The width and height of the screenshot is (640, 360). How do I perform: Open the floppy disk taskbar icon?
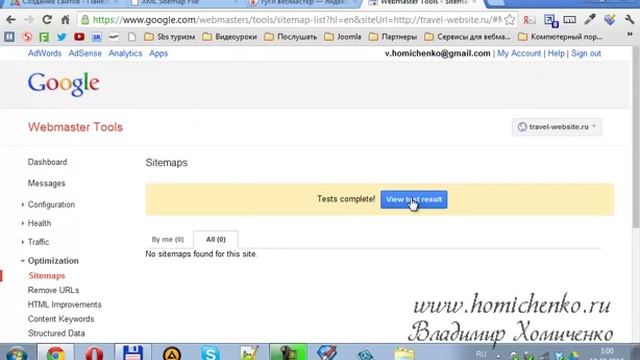click(133, 353)
